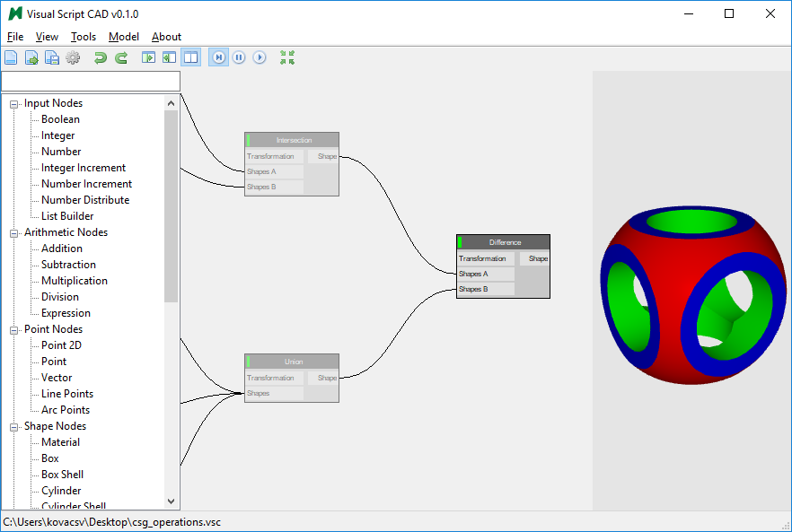Screen dimensions: 792x532
Task: Toggle the split editor and model view icon
Action: pos(191,57)
